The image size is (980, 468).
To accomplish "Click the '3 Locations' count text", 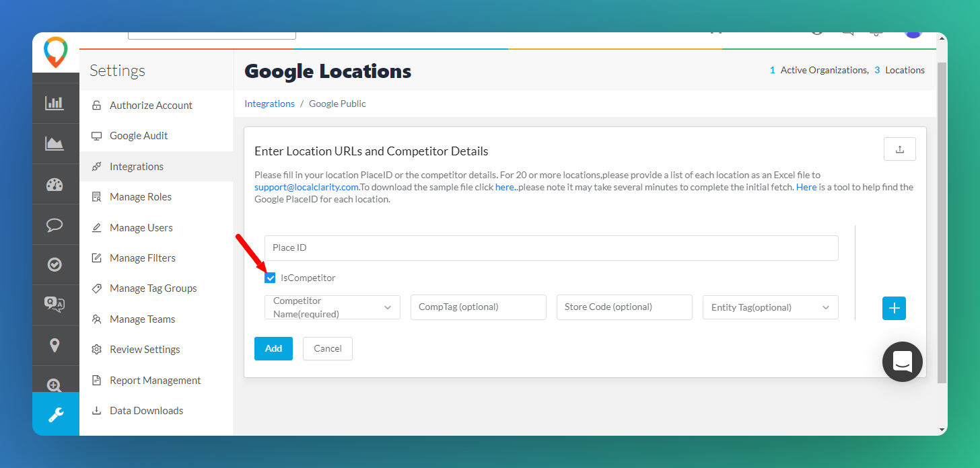I will pos(900,70).
